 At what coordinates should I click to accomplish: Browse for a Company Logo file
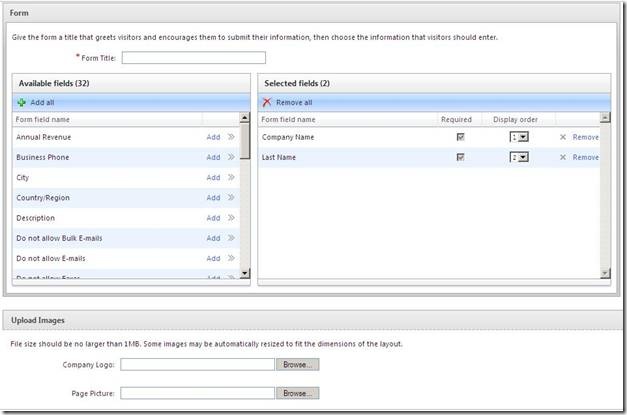click(x=298, y=365)
